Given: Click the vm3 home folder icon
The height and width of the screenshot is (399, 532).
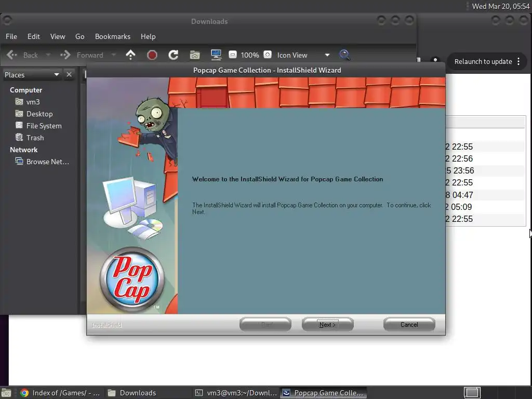Looking at the screenshot, I should click(x=19, y=101).
